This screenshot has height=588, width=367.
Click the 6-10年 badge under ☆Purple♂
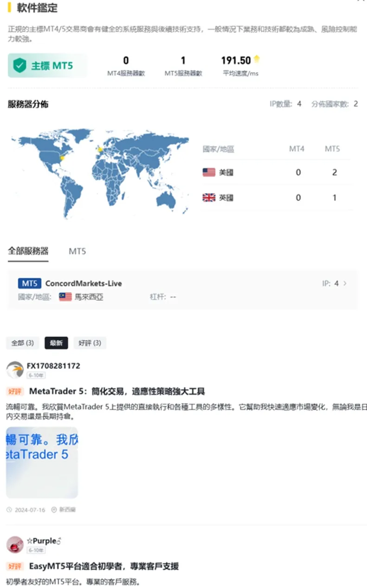36,550
